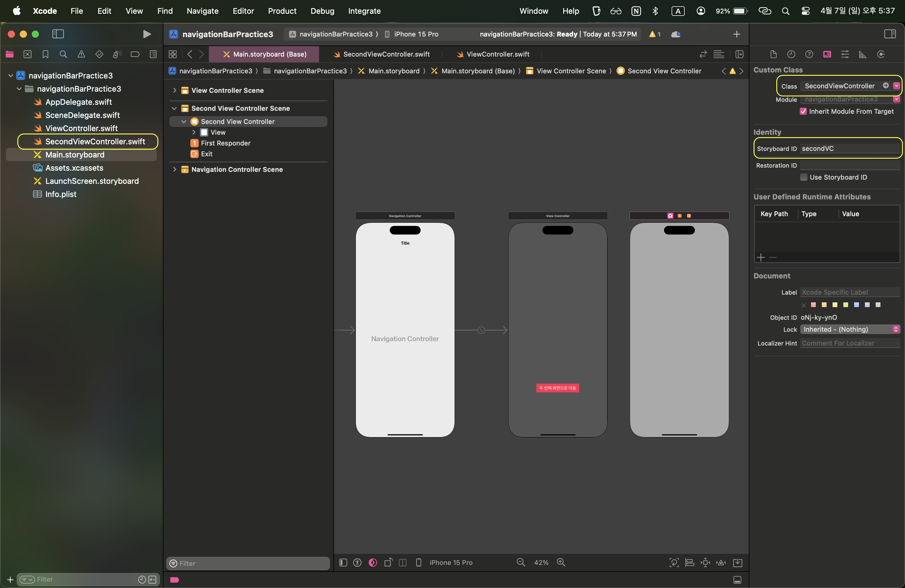The width and height of the screenshot is (905, 588).
Task: Open the Quick Help inspector icon
Action: pyautogui.click(x=809, y=54)
